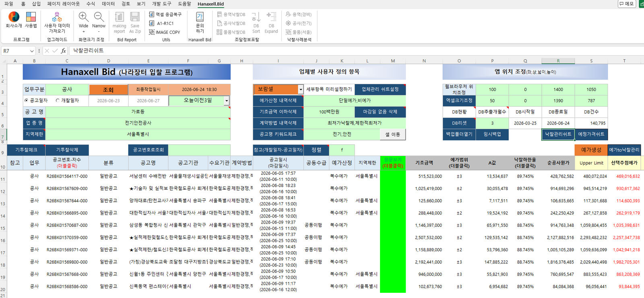Switch to the 데이터 ribbon tab
The width and height of the screenshot is (644, 298).
point(108,4)
